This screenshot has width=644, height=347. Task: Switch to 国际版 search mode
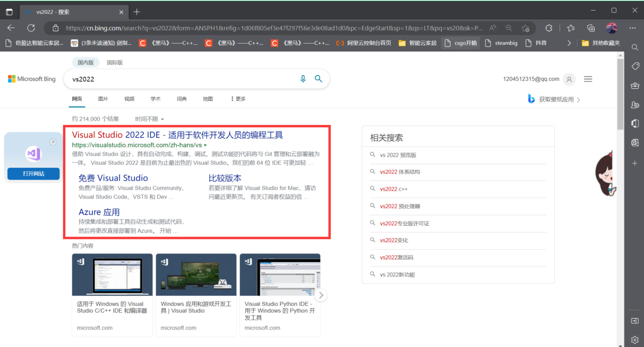(115, 62)
